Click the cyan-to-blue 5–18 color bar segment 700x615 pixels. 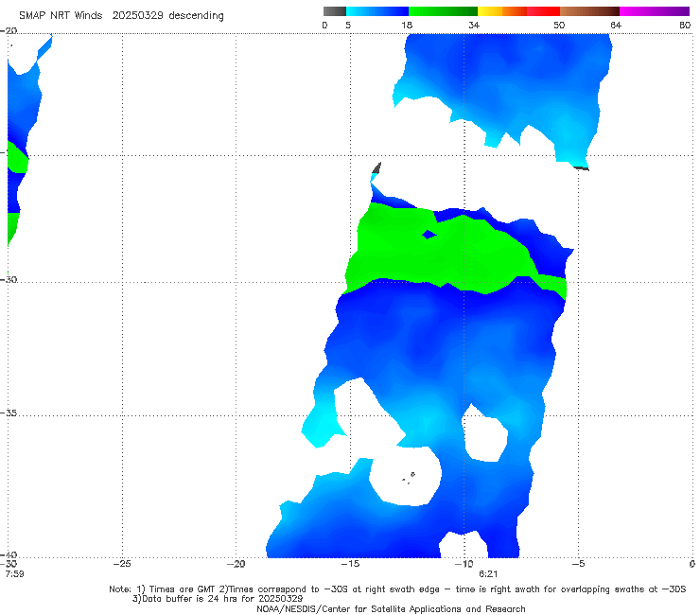pyautogui.click(x=377, y=11)
